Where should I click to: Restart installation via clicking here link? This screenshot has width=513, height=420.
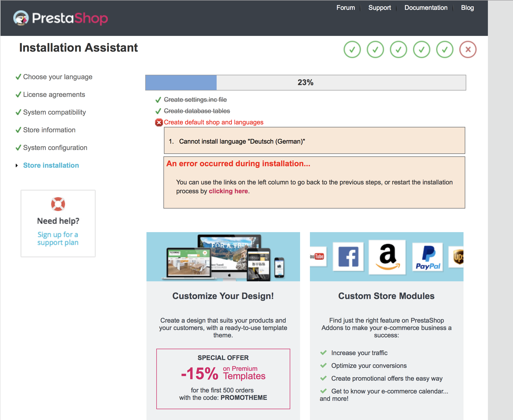point(228,191)
